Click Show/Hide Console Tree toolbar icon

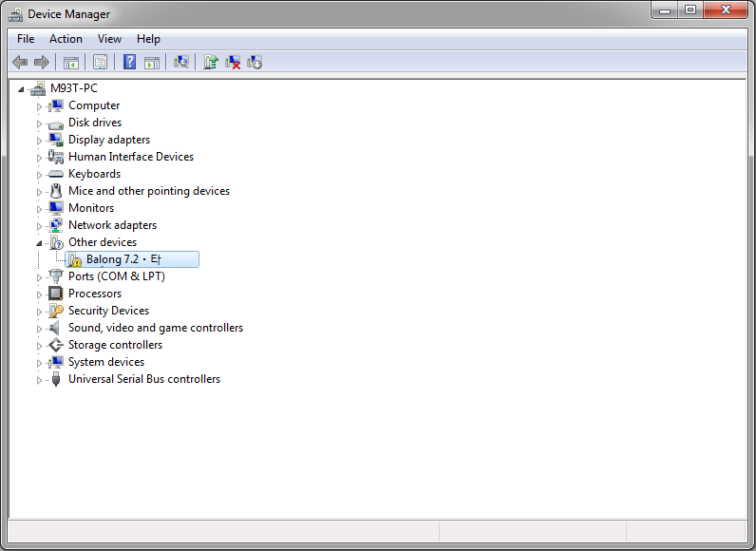[x=70, y=62]
